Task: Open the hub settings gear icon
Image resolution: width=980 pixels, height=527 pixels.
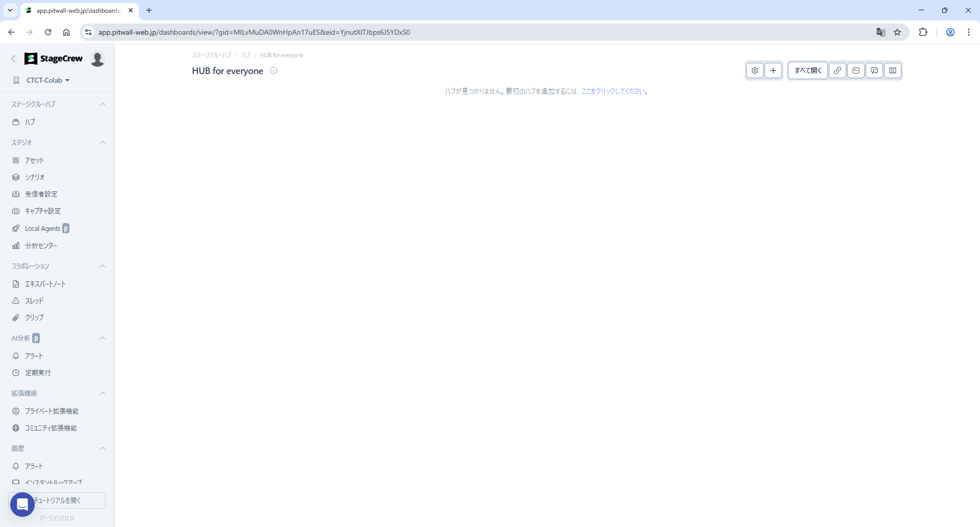Action: (755, 70)
